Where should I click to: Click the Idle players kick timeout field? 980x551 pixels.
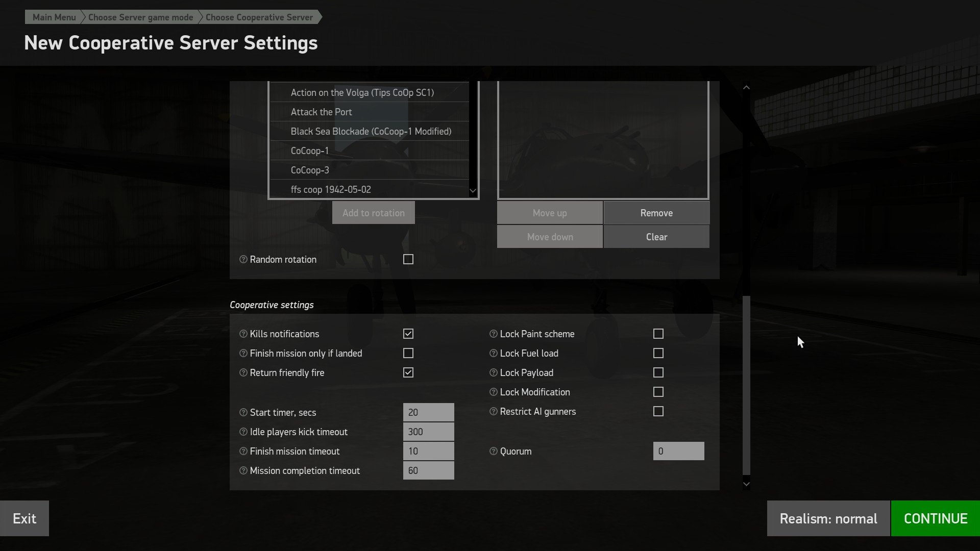(428, 432)
